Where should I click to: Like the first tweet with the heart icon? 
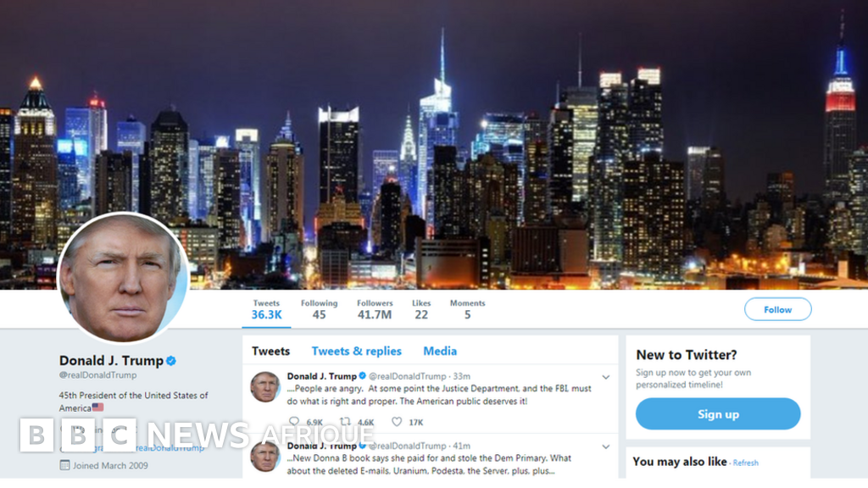(x=397, y=422)
